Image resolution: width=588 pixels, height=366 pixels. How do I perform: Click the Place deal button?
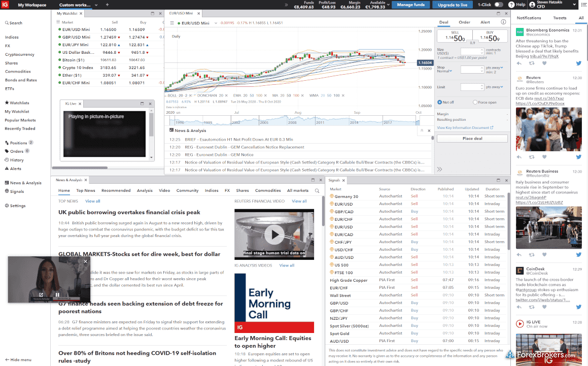(x=472, y=139)
